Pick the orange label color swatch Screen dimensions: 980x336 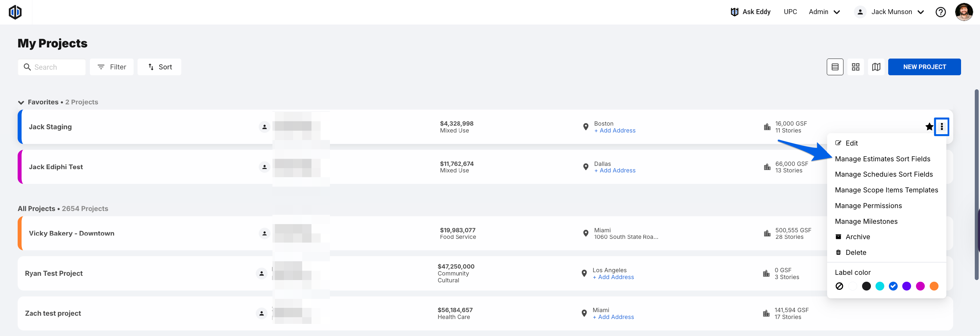(x=934, y=286)
